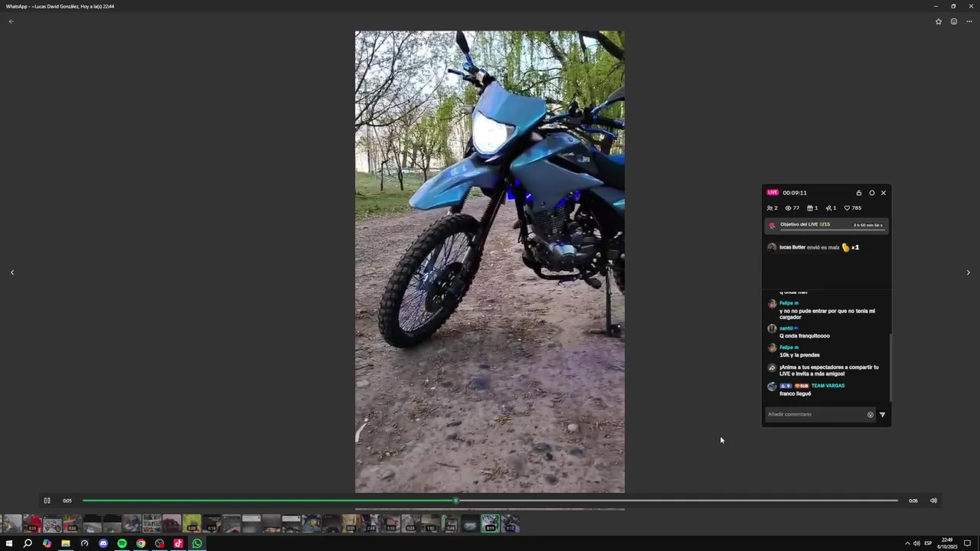
Task: React to the video with an emoji
Action: click(954, 21)
